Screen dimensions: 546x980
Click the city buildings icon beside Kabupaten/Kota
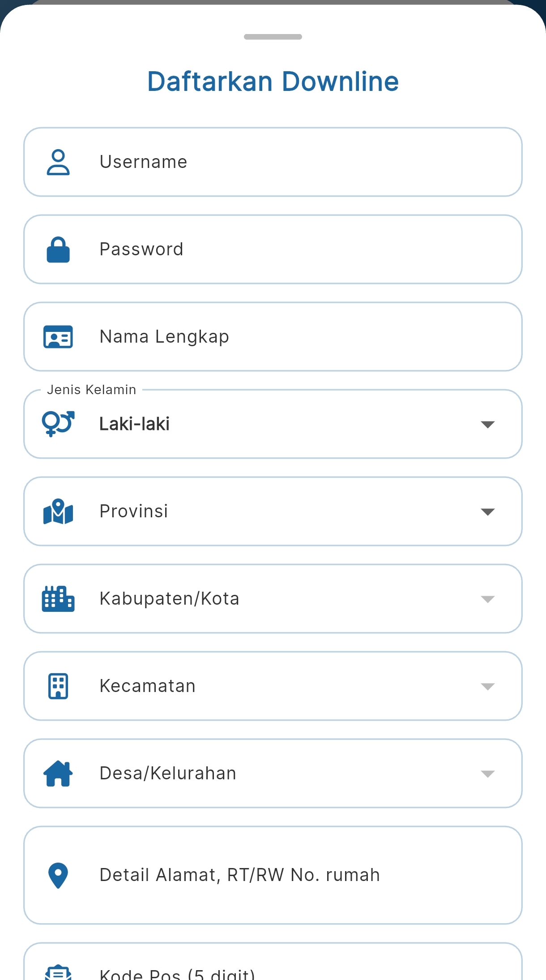pos(58,599)
